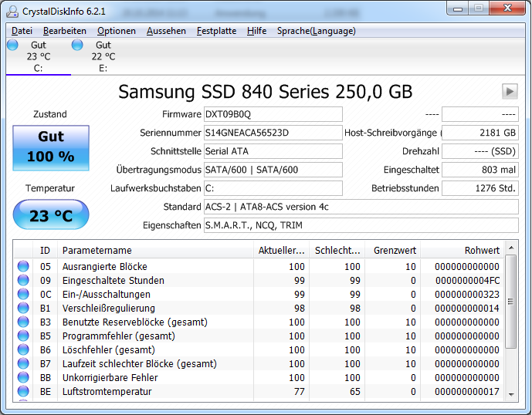Select the Ausrangierte Blöcke parameter name
Viewport: 532px width, 415px height.
tap(104, 266)
